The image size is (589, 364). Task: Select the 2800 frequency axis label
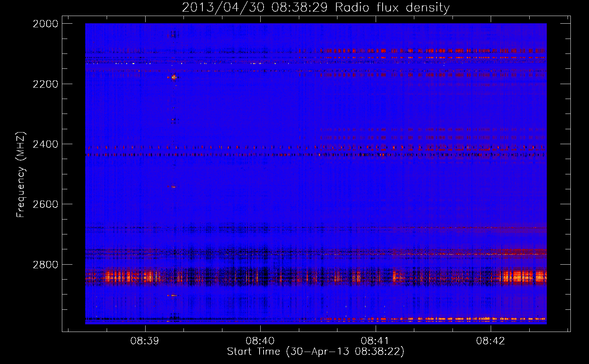coord(46,264)
